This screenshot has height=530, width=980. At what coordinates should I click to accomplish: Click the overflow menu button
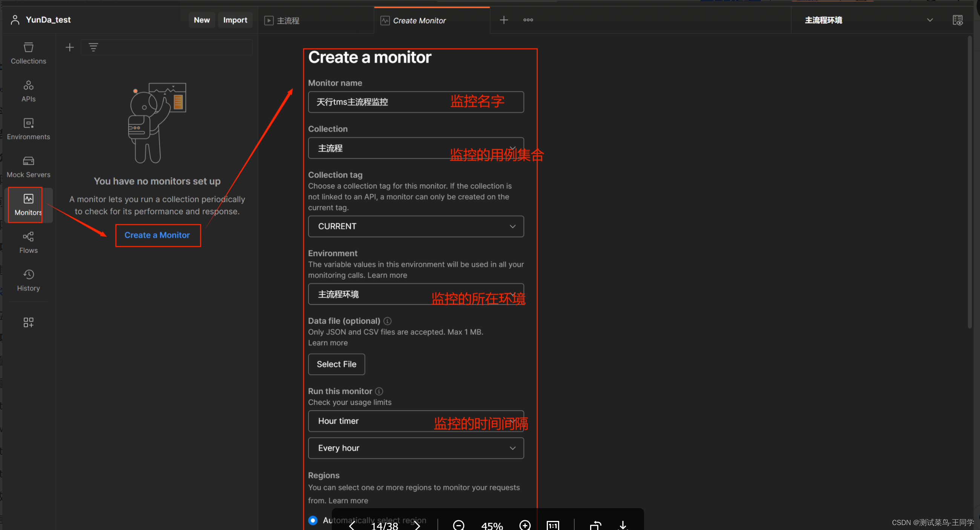coord(528,20)
